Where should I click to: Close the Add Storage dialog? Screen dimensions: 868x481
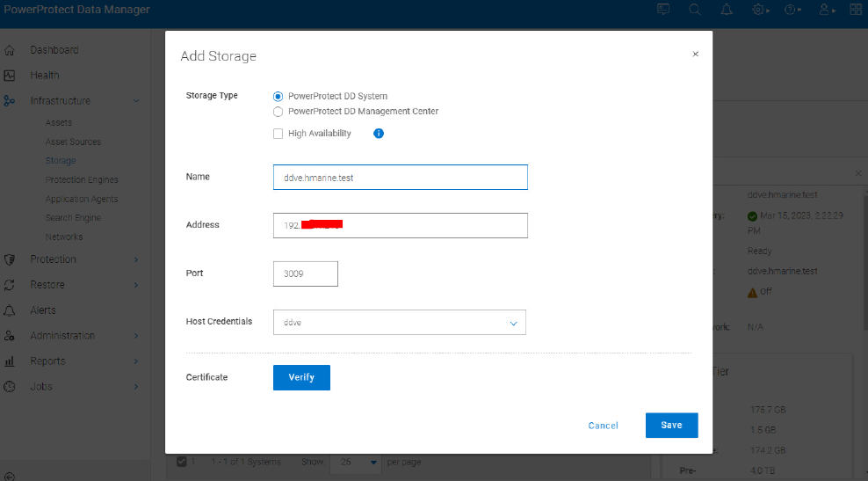click(x=695, y=55)
